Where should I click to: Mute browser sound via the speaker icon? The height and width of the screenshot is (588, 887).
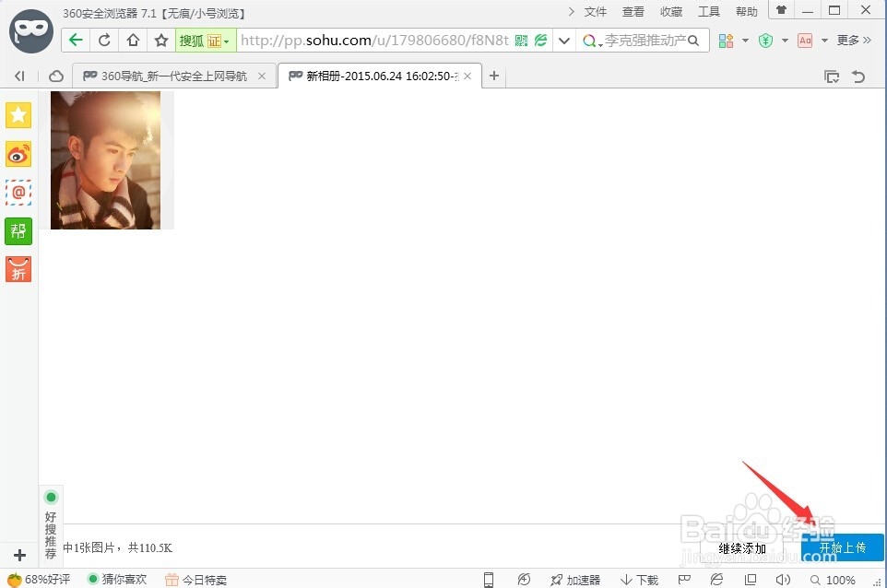pyautogui.click(x=784, y=580)
